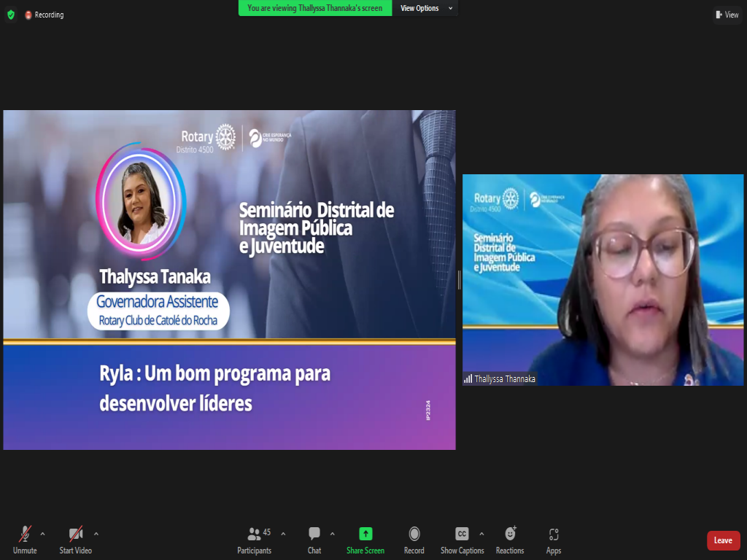Leave the meeting with the red button

(x=723, y=540)
